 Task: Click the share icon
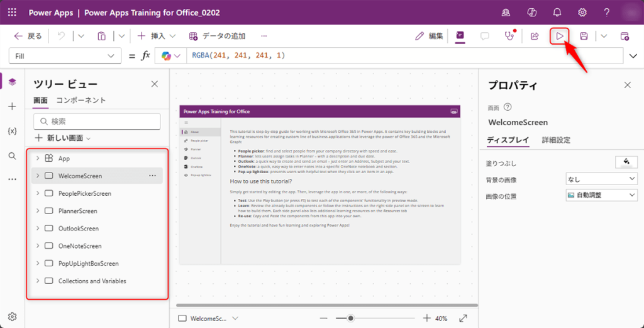point(535,36)
